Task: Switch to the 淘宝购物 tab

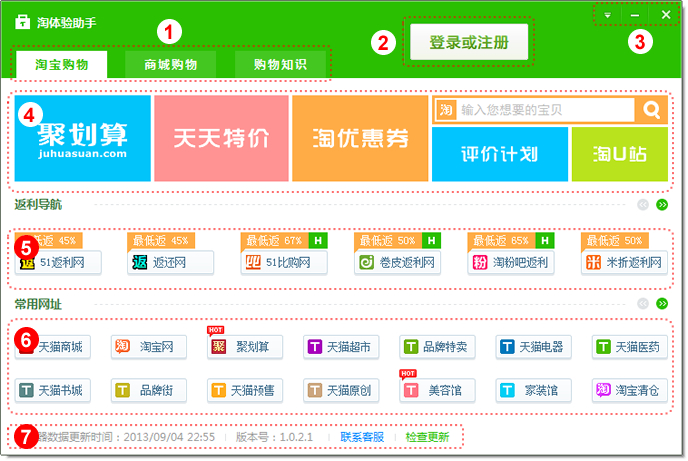Action: [61, 64]
